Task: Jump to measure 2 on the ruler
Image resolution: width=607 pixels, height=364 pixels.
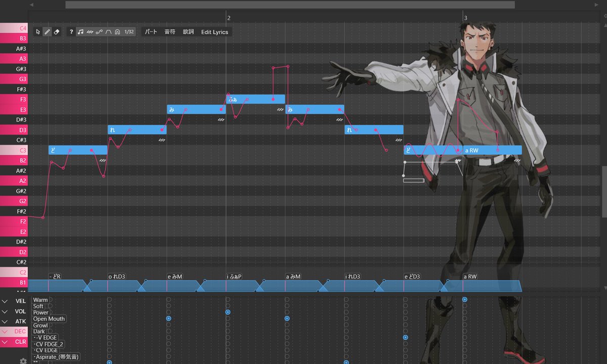Action: click(x=228, y=18)
